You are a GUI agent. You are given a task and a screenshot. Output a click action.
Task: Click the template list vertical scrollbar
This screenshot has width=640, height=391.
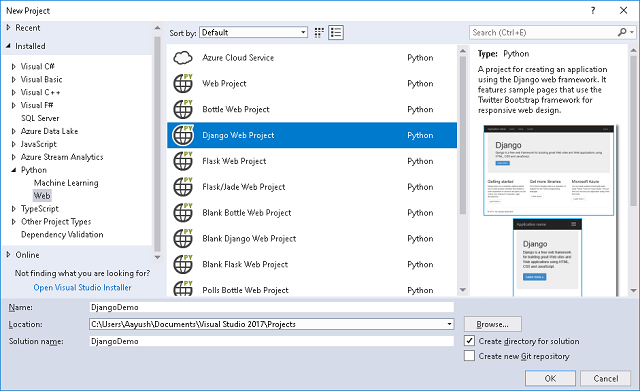pos(462,169)
